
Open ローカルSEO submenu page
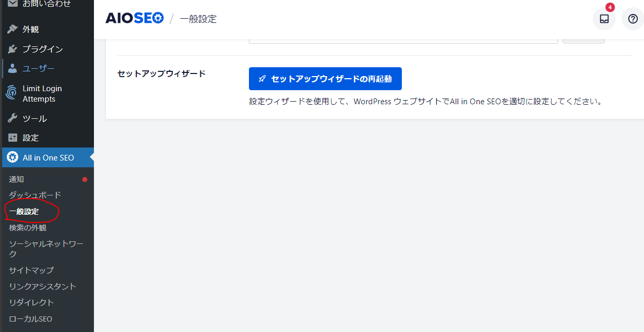[31, 319]
